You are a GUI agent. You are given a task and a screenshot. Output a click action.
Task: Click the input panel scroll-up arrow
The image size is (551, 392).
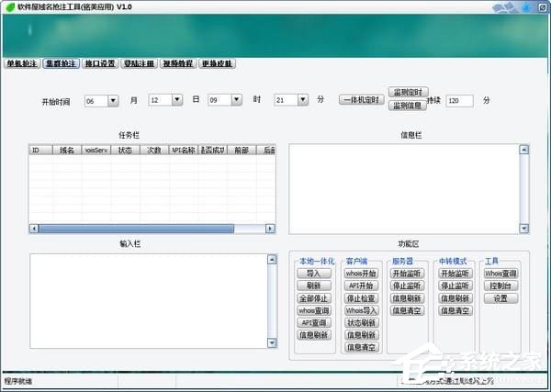(x=272, y=261)
